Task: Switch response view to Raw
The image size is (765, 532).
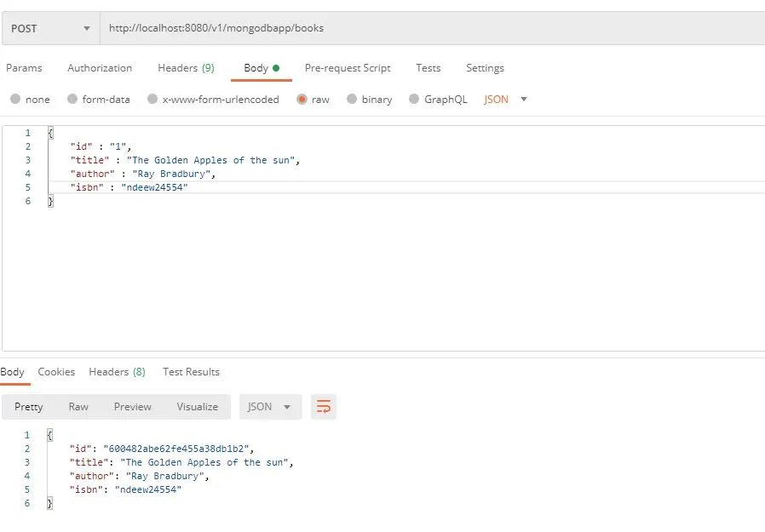Action: tap(78, 407)
